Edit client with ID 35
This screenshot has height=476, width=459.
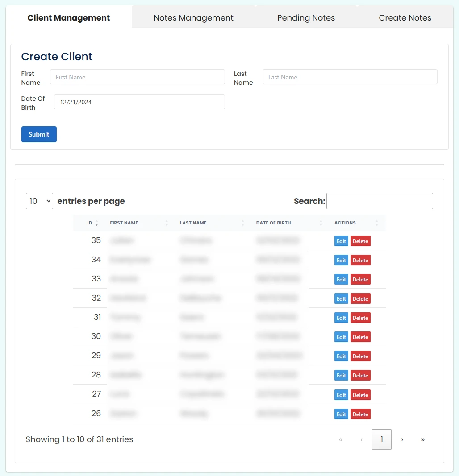click(x=341, y=241)
